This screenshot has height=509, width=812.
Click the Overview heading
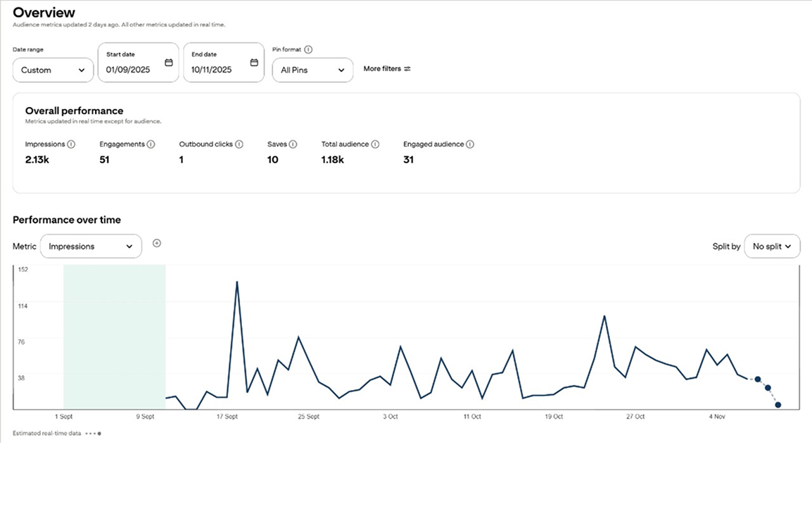(x=44, y=13)
